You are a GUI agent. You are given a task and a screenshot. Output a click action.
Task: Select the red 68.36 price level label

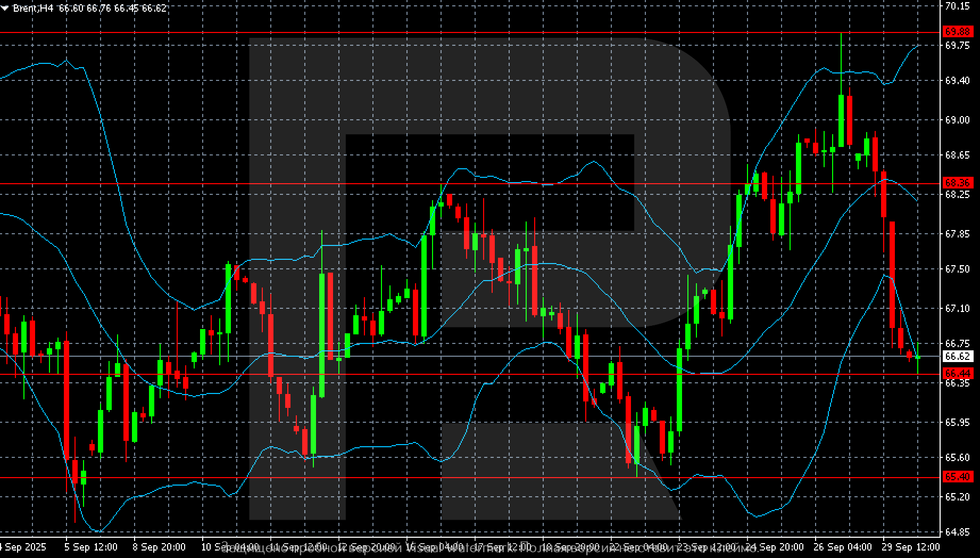[957, 183]
